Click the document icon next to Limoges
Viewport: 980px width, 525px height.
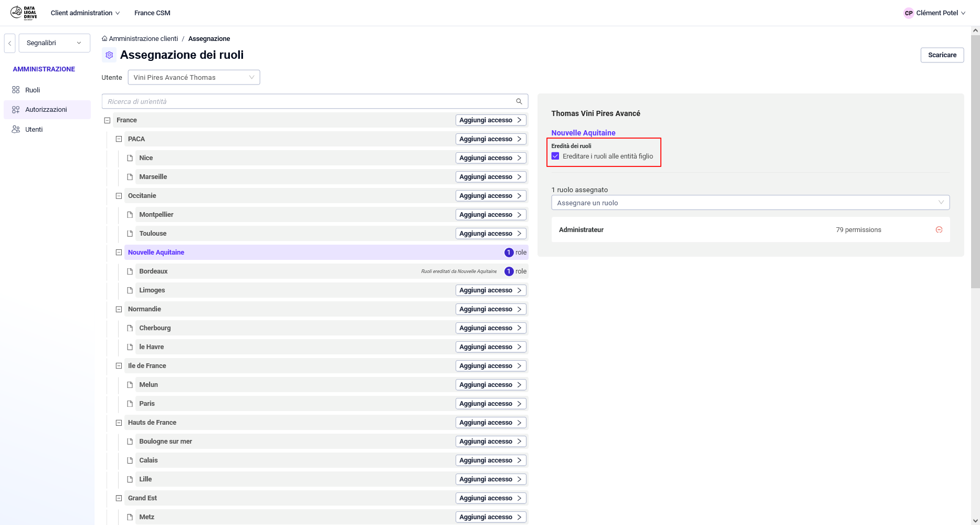point(130,290)
